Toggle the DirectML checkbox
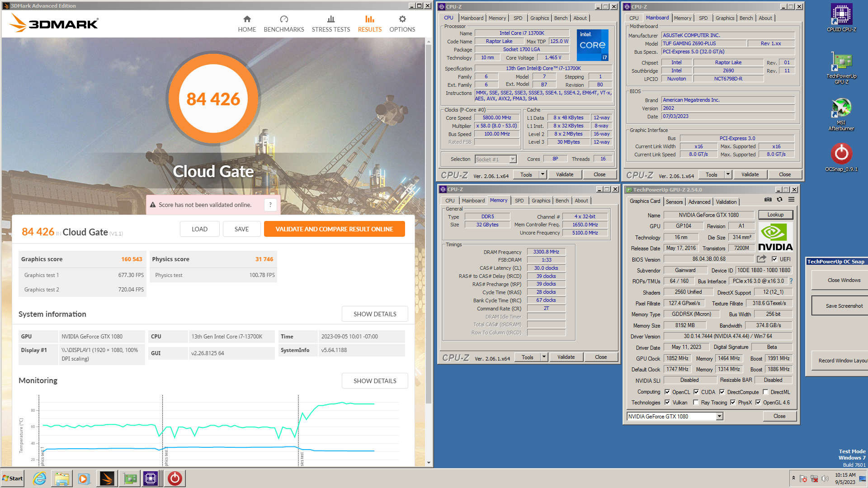The width and height of the screenshot is (868, 488). (765, 392)
